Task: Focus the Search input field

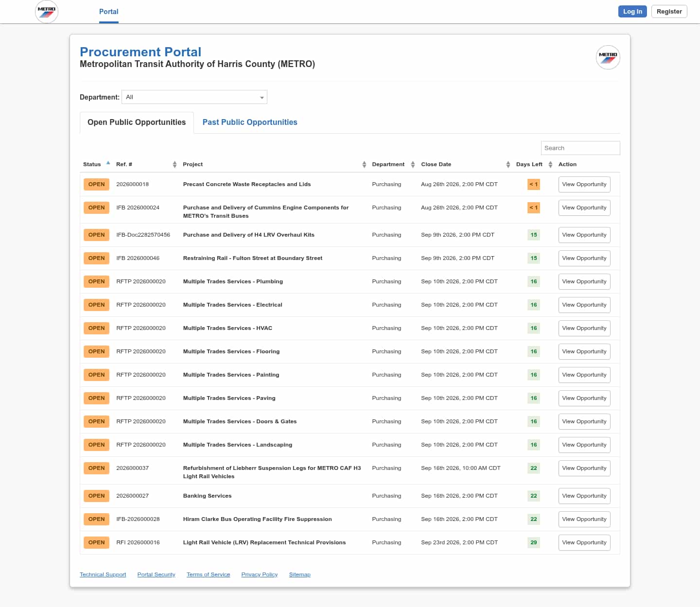Action: coord(580,148)
